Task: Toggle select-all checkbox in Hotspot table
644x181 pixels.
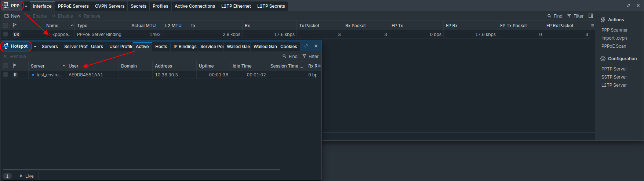Action: tap(6, 66)
